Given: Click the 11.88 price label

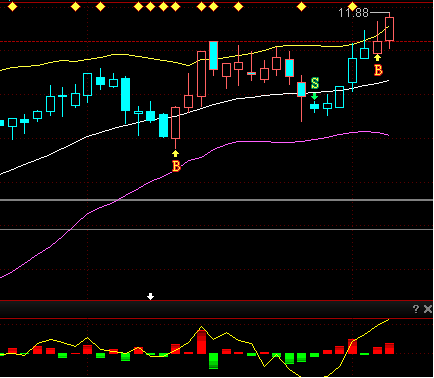Looking at the screenshot, I should [x=353, y=13].
